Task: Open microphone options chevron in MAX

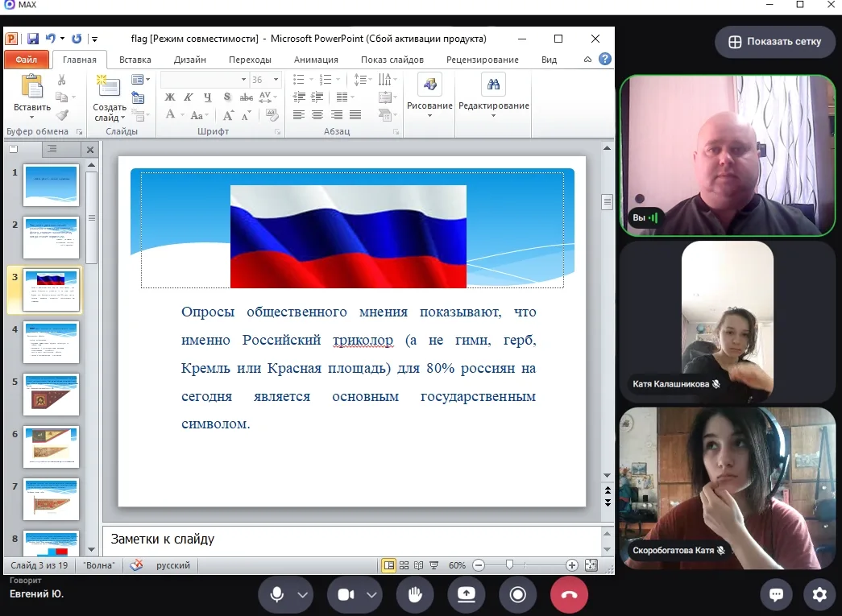Action: (303, 594)
